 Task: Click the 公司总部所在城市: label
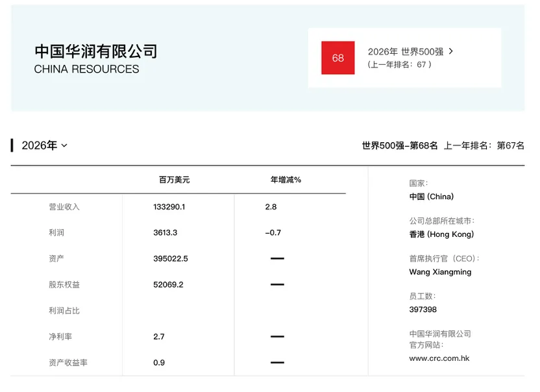click(442, 221)
